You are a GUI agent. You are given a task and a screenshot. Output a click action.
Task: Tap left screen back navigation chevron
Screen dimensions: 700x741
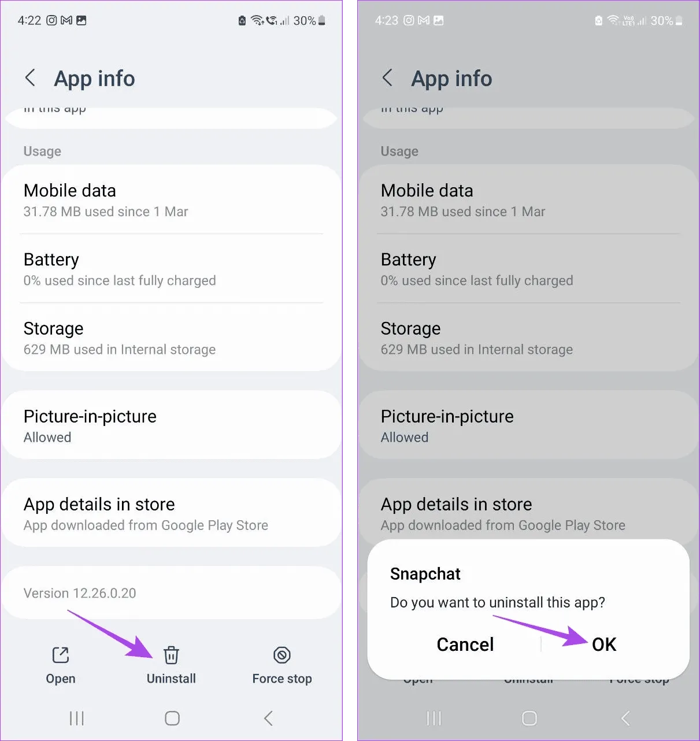click(268, 718)
